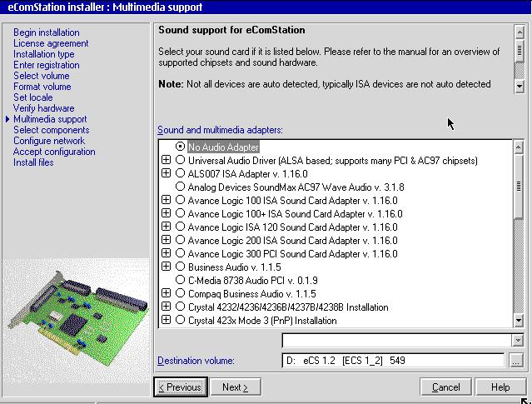
Task: Expand Crystal 423x Mode 3 entry
Action: (166, 320)
